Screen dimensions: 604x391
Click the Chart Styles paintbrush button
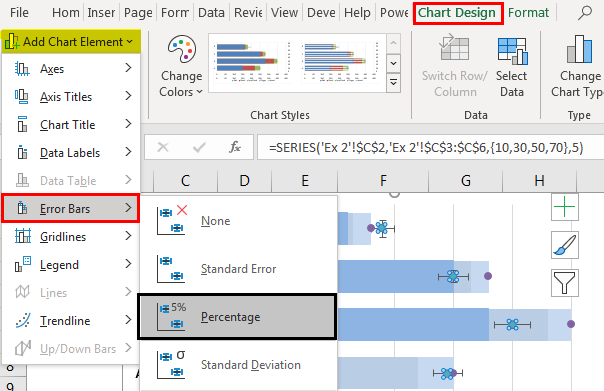click(564, 245)
